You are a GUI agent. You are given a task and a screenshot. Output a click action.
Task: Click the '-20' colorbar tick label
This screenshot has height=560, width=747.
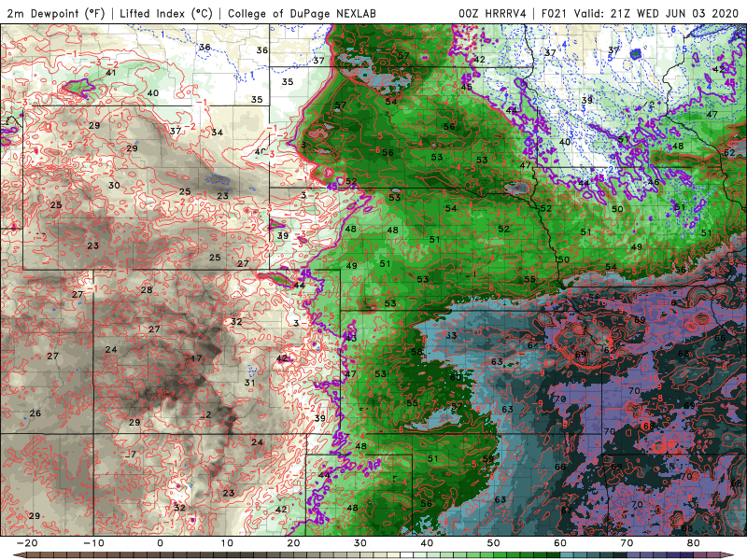tap(27, 543)
